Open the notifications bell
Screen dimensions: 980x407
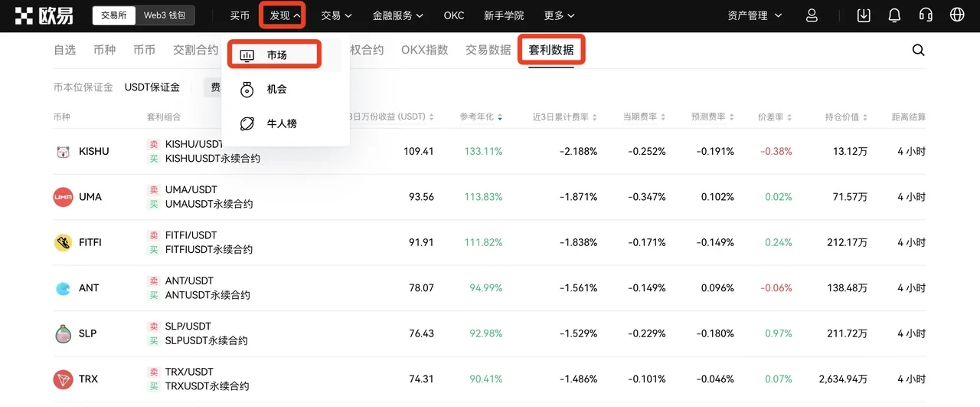click(894, 15)
